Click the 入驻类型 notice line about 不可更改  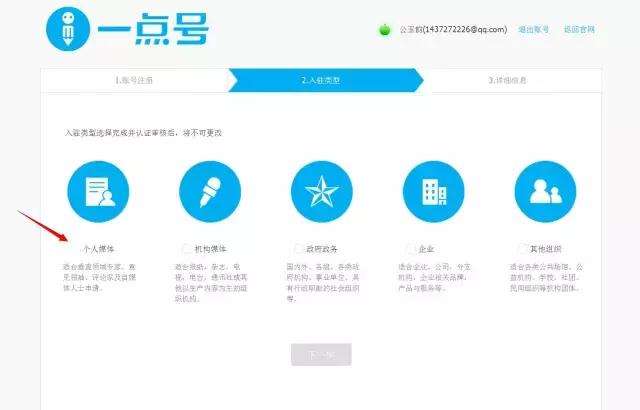pos(143,133)
